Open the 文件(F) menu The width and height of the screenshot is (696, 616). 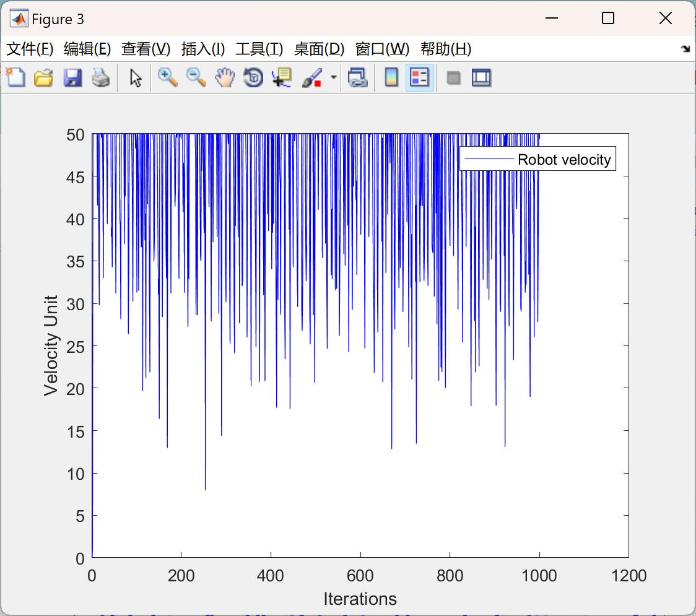click(30, 49)
